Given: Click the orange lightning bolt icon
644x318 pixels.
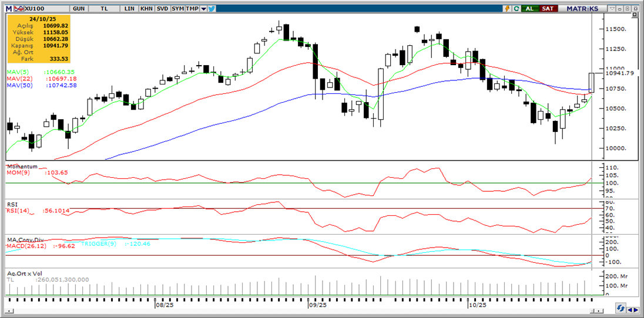Looking at the screenshot, I should pos(507,9).
